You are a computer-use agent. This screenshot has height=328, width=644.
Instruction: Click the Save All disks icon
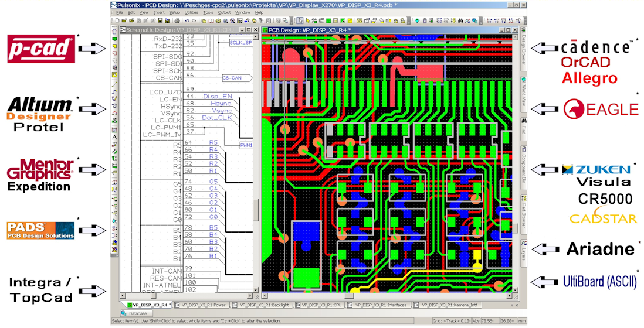(167, 20)
